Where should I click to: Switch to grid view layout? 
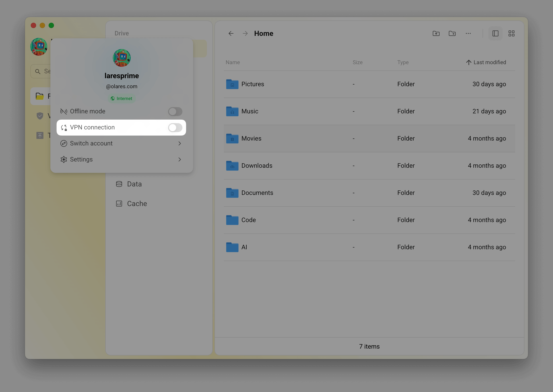pos(511,34)
